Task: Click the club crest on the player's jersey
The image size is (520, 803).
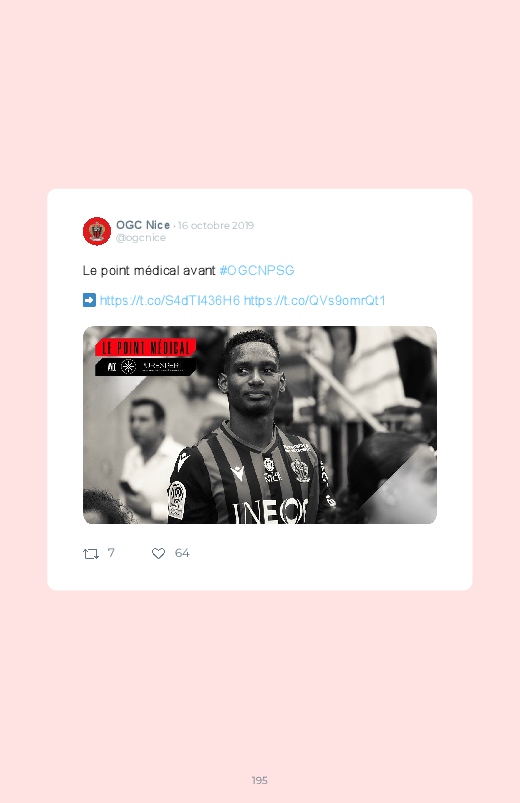Action: [300, 470]
